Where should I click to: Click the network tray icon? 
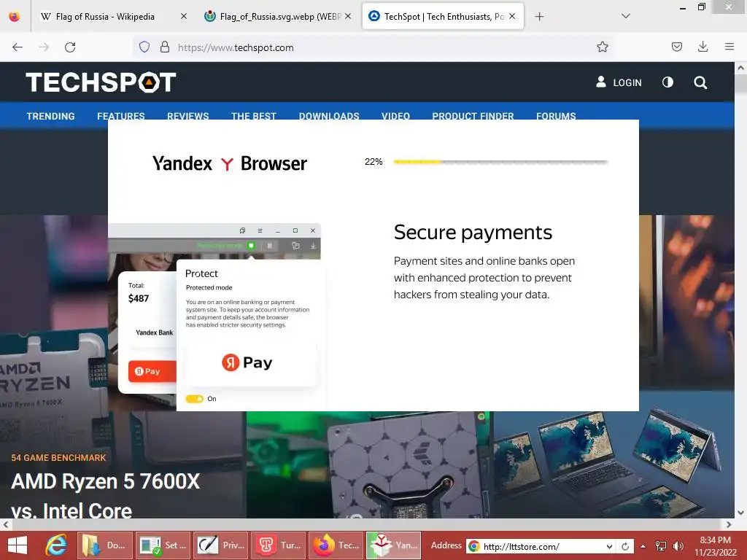[x=661, y=546]
